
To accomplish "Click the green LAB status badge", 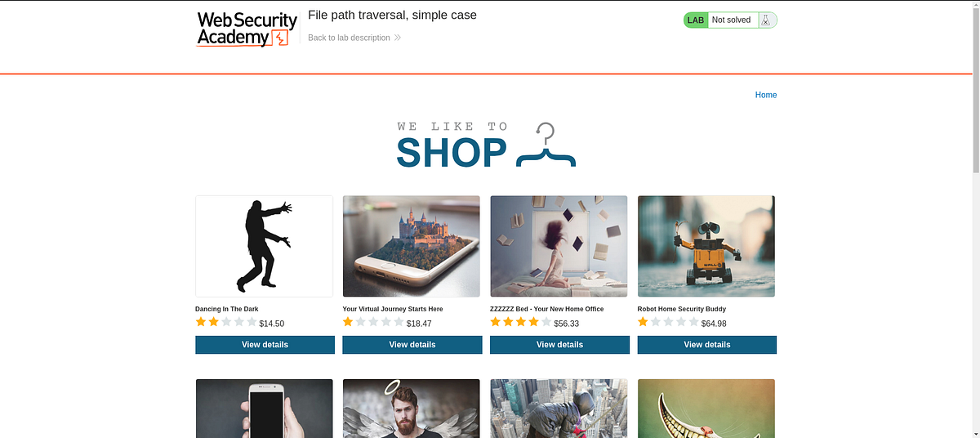I will 696,20.
